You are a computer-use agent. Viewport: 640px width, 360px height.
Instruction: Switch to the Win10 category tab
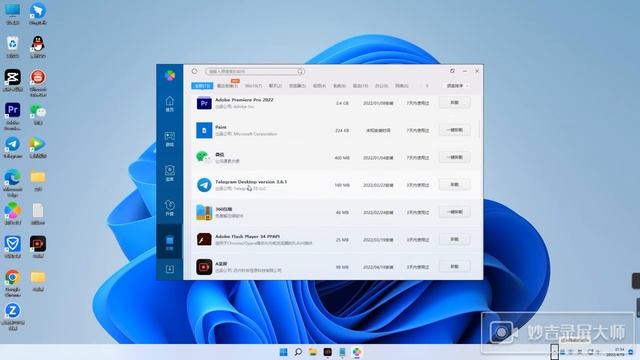coord(253,86)
